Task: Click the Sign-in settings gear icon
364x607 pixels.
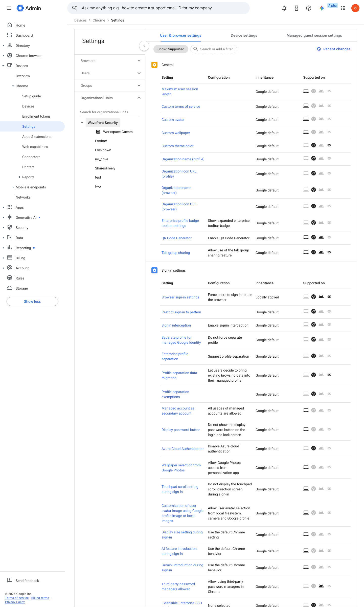Action: pyautogui.click(x=154, y=270)
